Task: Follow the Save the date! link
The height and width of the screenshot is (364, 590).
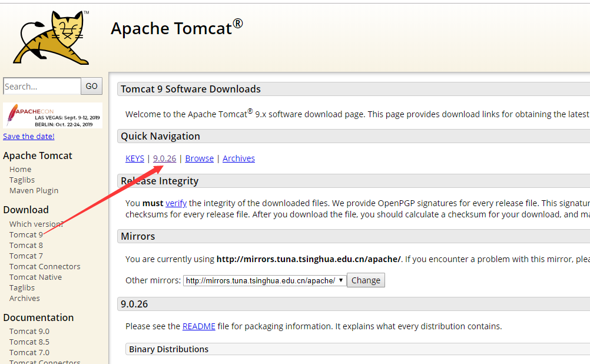Action: click(29, 136)
